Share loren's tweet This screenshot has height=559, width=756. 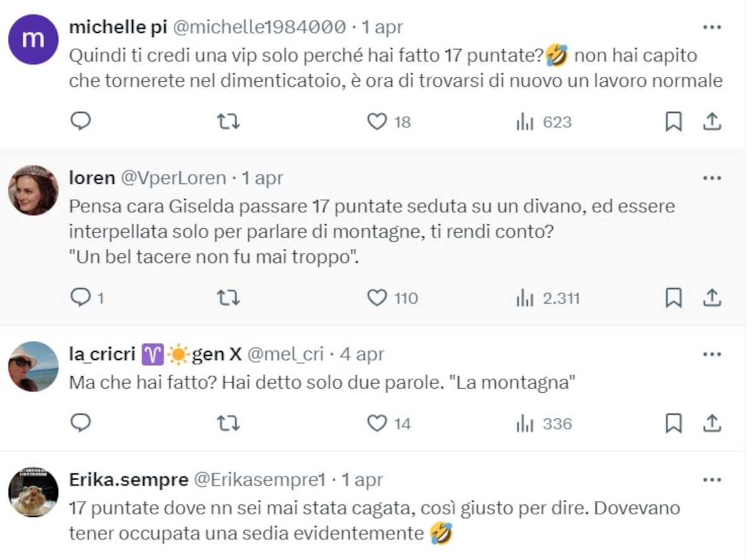coord(711,297)
